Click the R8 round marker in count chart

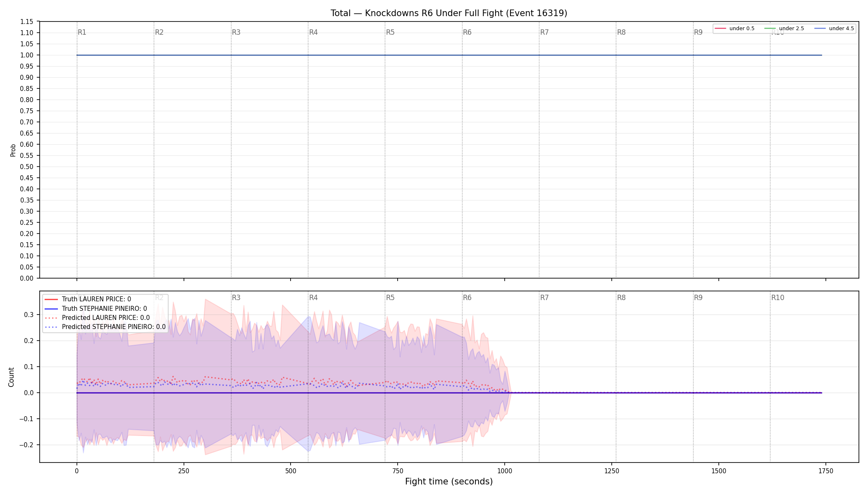pyautogui.click(x=621, y=298)
